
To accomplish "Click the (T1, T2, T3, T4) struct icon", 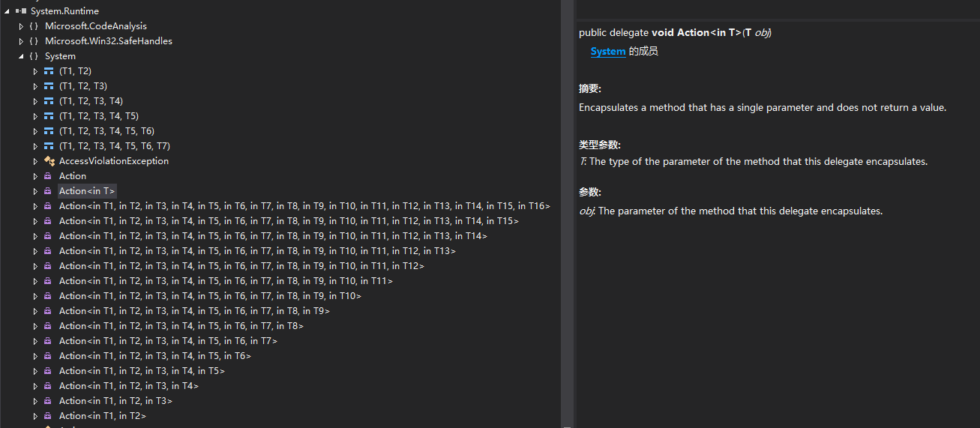I will (49, 101).
